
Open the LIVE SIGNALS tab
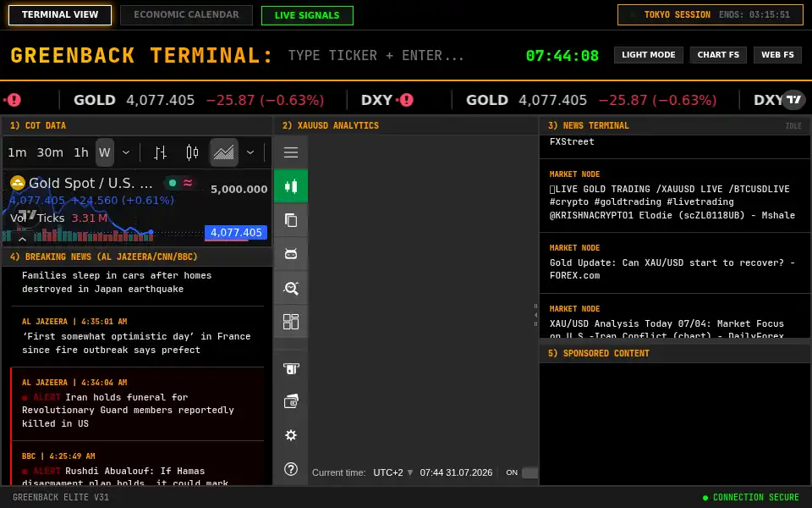click(x=307, y=15)
